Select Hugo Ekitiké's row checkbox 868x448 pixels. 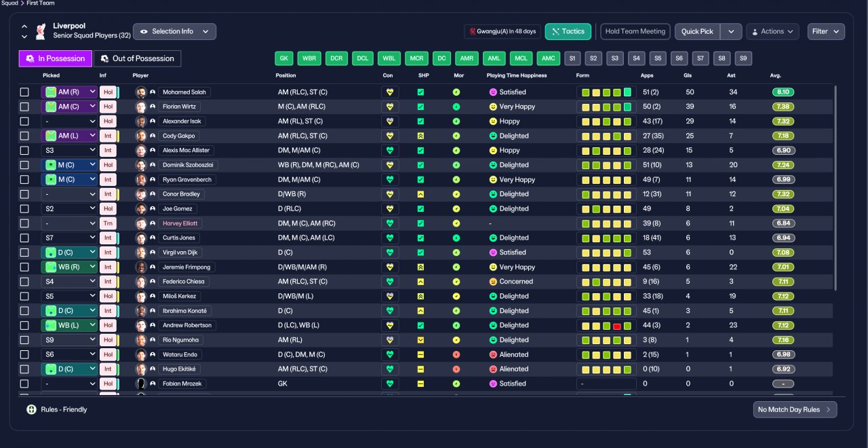(24, 369)
